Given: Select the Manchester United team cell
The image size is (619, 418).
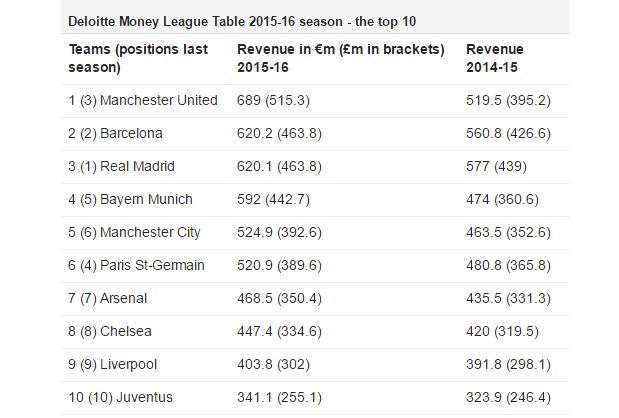Looking at the screenshot, I should pos(144,100).
